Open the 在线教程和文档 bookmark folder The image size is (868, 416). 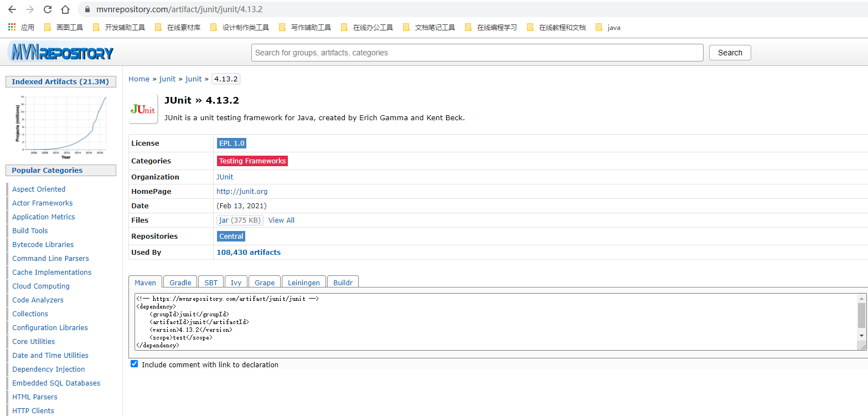556,27
